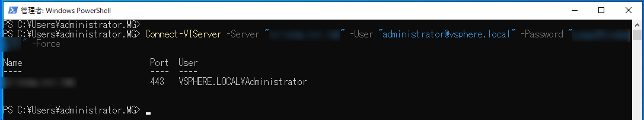This screenshot has width=644, height=120.
Task: Click the -Force parameter
Action: 46,44
